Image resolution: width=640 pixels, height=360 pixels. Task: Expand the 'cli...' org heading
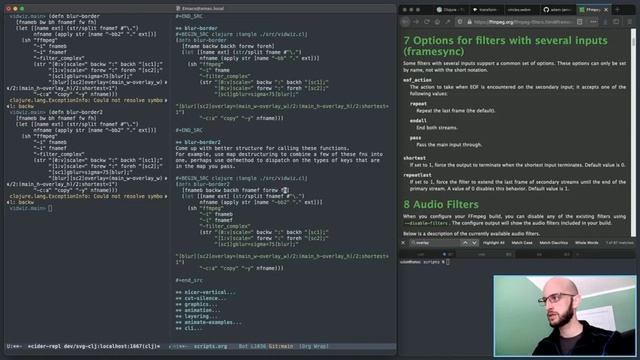189,328
